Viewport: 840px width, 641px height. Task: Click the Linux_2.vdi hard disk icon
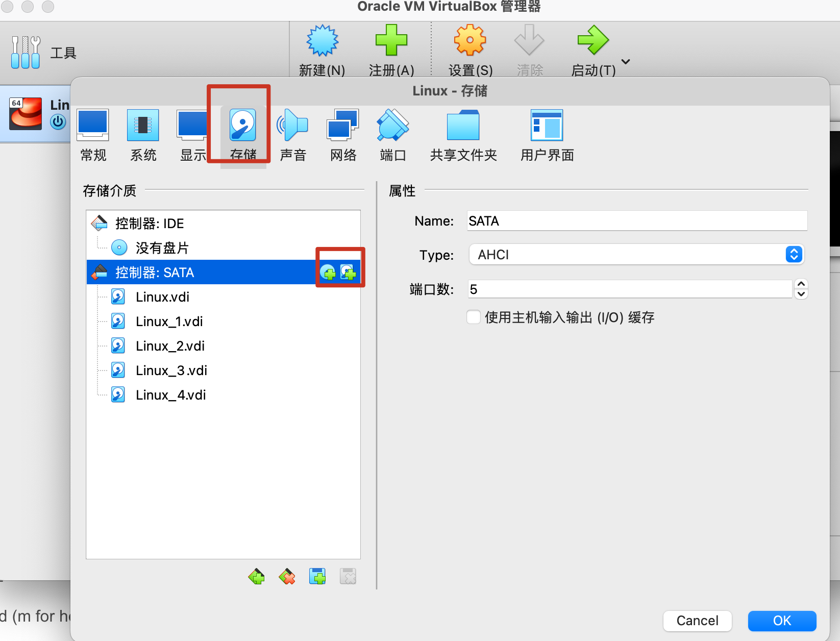tap(118, 346)
